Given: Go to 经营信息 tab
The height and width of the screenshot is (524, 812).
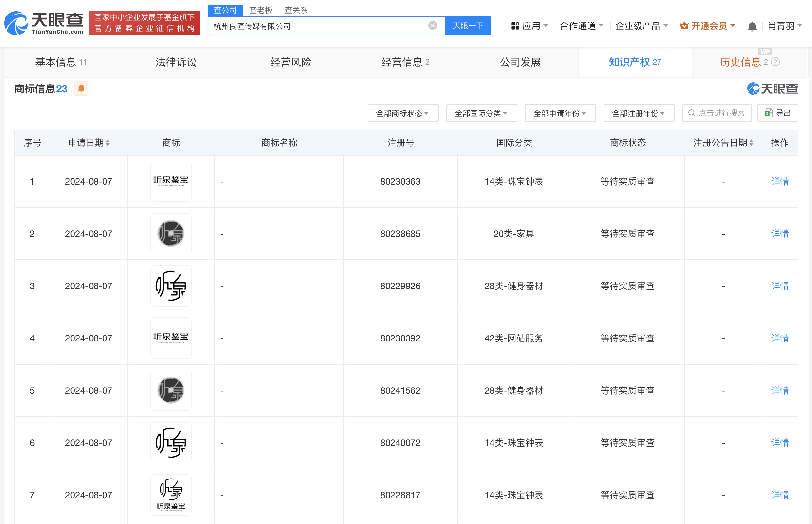Looking at the screenshot, I should click(405, 62).
